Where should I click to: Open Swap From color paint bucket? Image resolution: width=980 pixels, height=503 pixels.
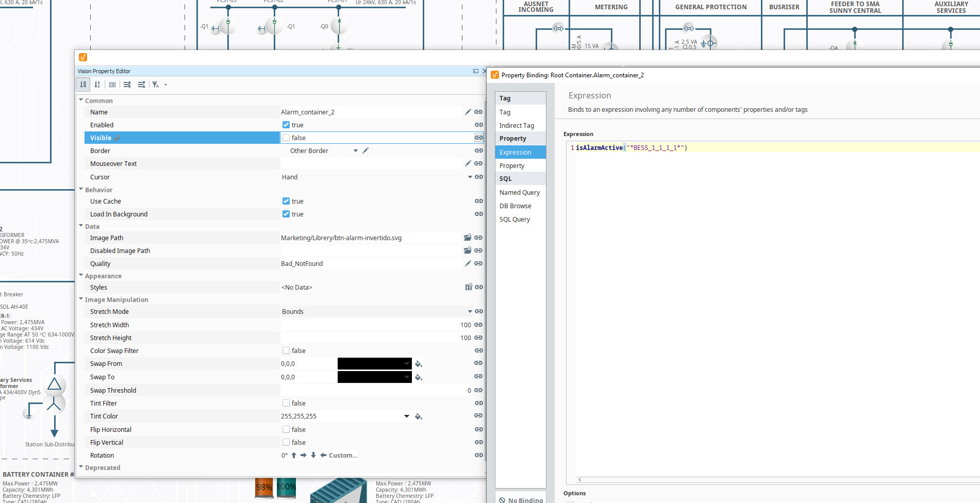coord(419,364)
